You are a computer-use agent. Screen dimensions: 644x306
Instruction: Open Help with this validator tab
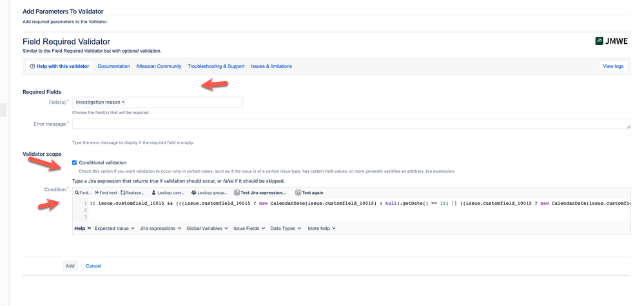59,66
